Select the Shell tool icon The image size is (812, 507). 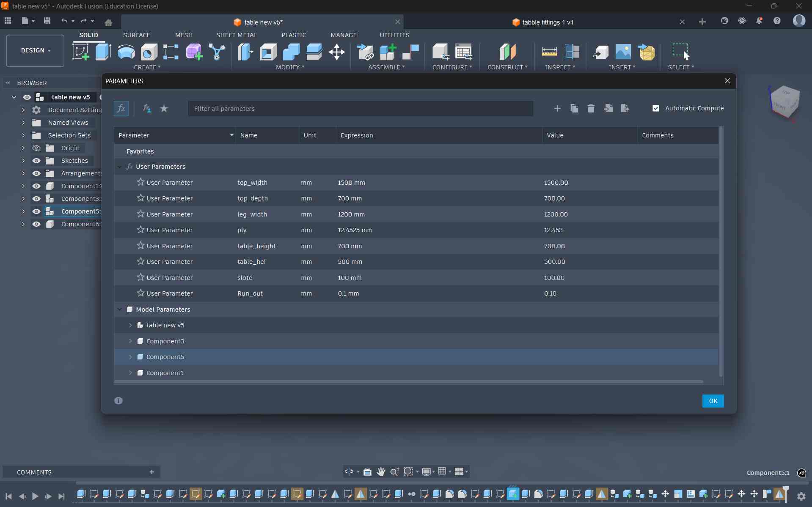click(x=268, y=52)
